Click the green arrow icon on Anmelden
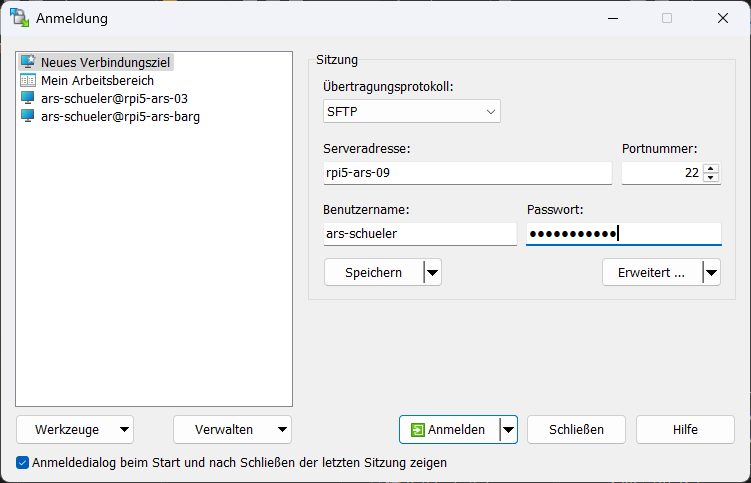The height and width of the screenshot is (483, 751). pos(418,430)
